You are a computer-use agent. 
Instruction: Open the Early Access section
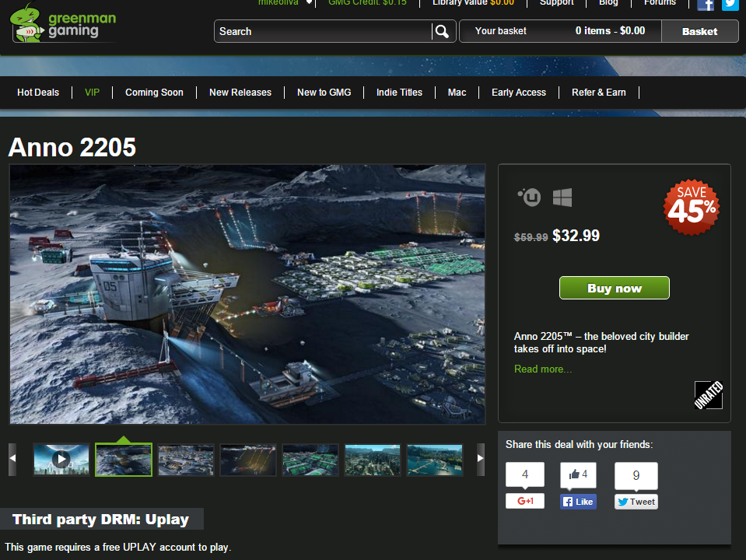click(x=519, y=93)
